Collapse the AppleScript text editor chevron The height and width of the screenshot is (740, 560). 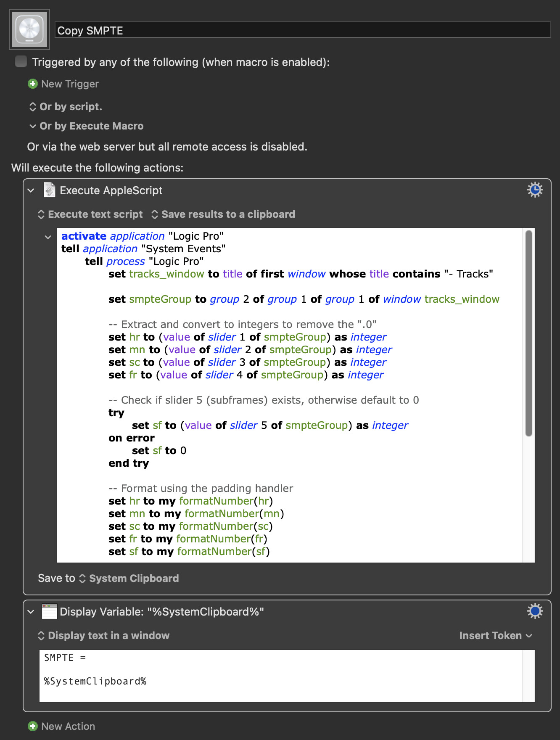tap(48, 237)
